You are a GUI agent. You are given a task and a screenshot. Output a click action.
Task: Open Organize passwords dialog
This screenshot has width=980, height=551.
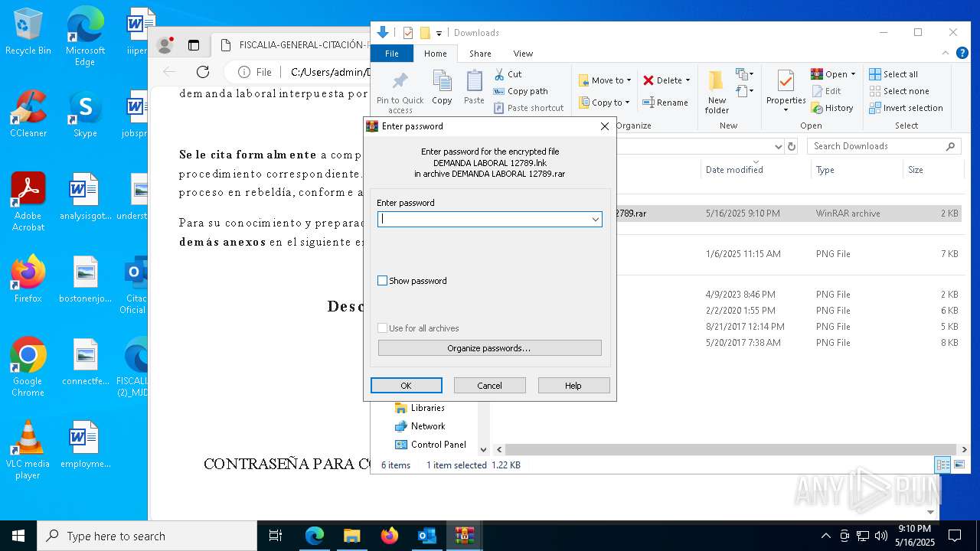click(489, 348)
